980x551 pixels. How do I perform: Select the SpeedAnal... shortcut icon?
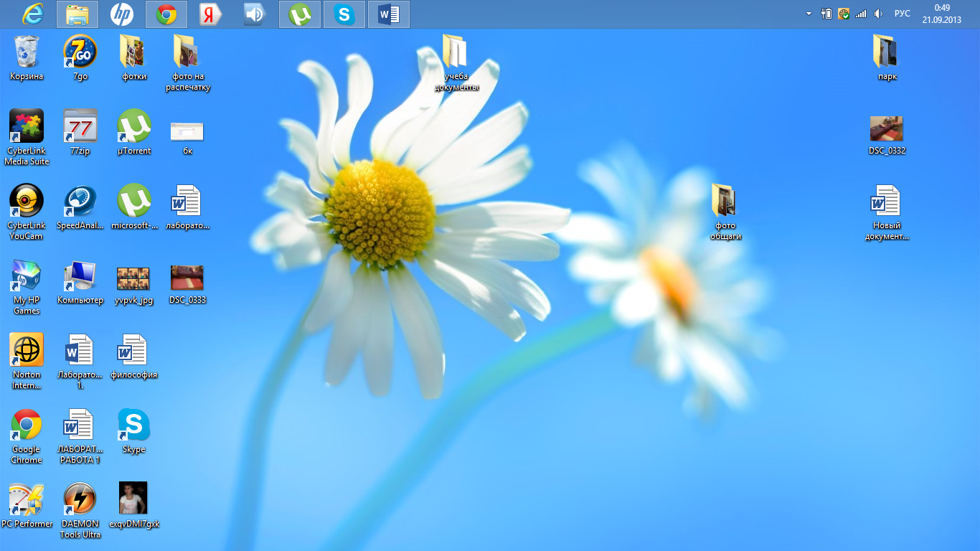point(80,207)
